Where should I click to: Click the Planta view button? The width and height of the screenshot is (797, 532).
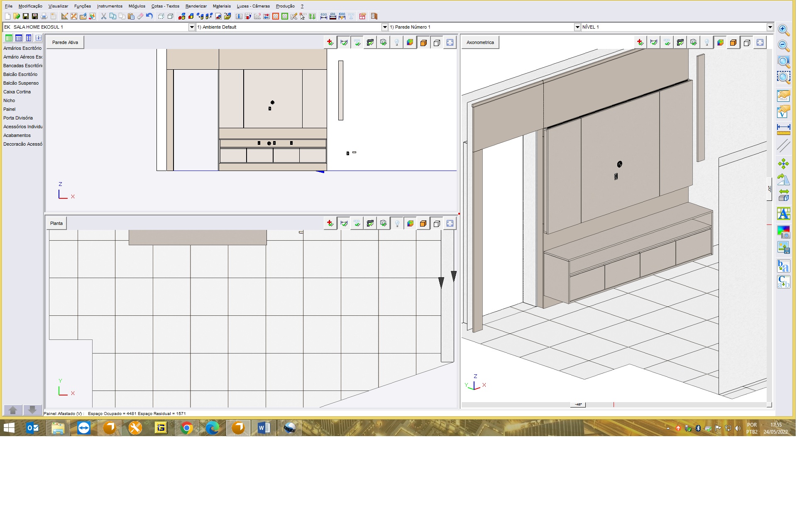pos(56,223)
